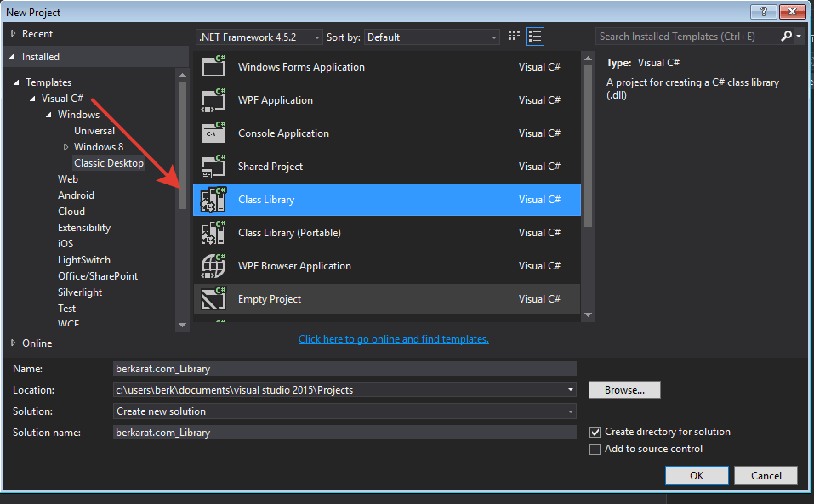Select the LightSwitch template category
The height and width of the screenshot is (504, 814).
pyautogui.click(x=84, y=260)
